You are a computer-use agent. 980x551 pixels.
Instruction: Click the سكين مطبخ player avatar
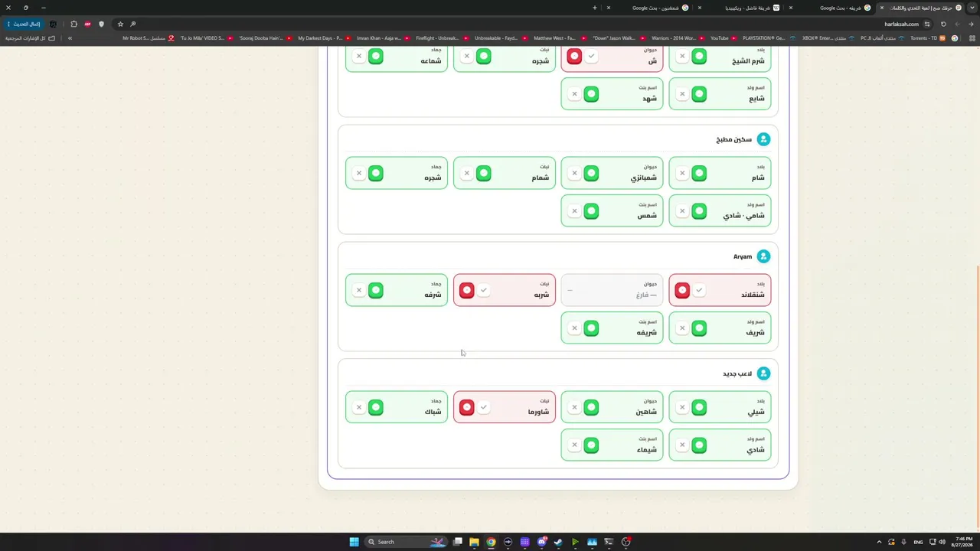tap(763, 139)
